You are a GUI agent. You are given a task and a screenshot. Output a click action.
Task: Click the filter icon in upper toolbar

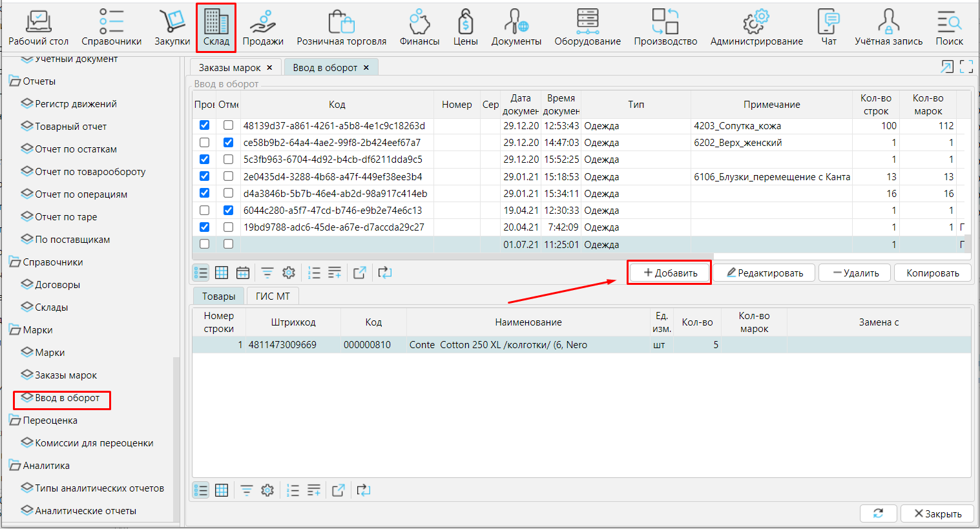click(267, 273)
